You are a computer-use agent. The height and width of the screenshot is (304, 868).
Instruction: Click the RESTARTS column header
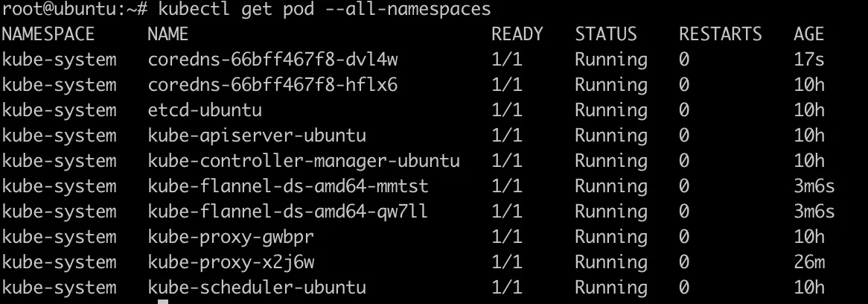coord(720,34)
